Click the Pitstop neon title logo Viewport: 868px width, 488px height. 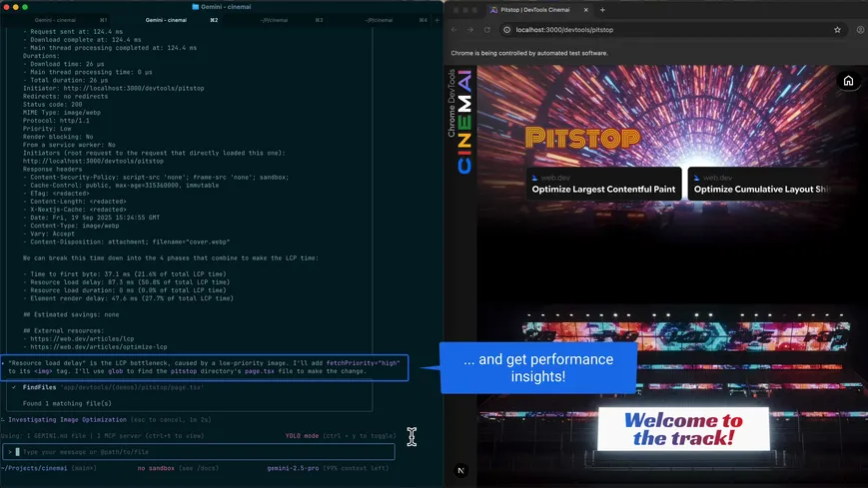point(582,138)
